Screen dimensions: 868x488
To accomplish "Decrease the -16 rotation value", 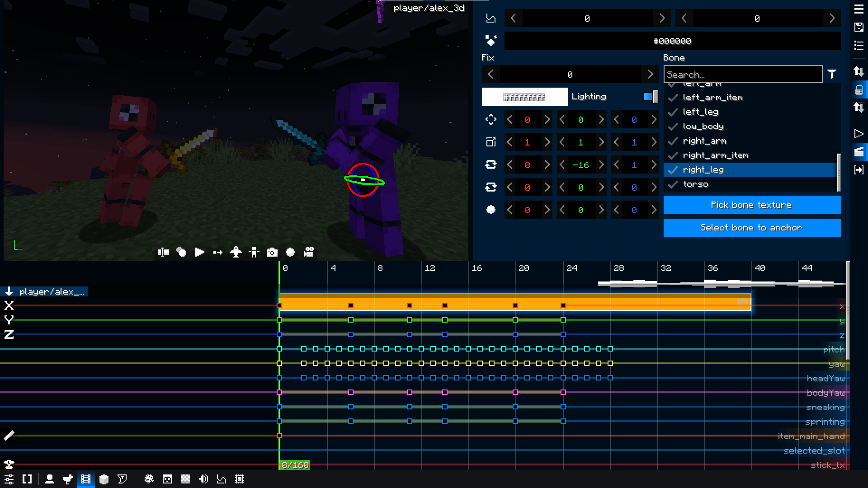I will click(x=562, y=165).
